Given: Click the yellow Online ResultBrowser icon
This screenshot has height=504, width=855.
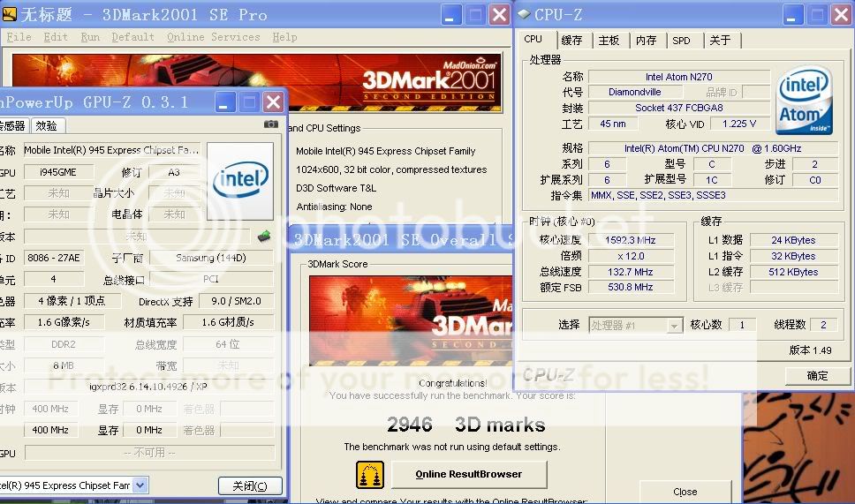Looking at the screenshot, I should [370, 474].
